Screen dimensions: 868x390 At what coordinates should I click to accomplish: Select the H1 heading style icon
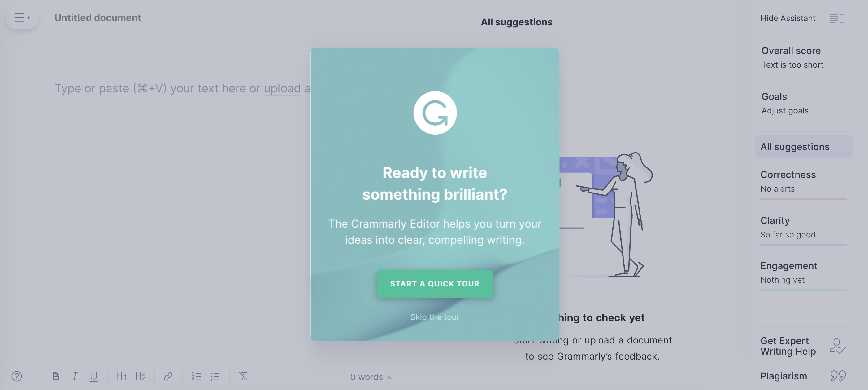click(x=121, y=376)
